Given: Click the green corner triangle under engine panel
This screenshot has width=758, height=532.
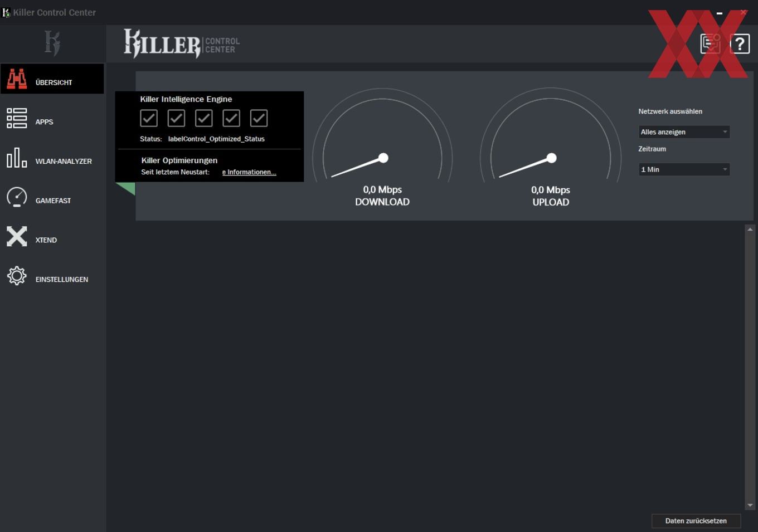Looking at the screenshot, I should (x=128, y=188).
